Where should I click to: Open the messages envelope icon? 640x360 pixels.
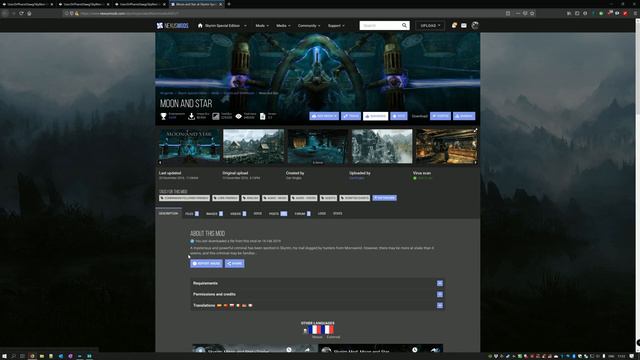464,25
